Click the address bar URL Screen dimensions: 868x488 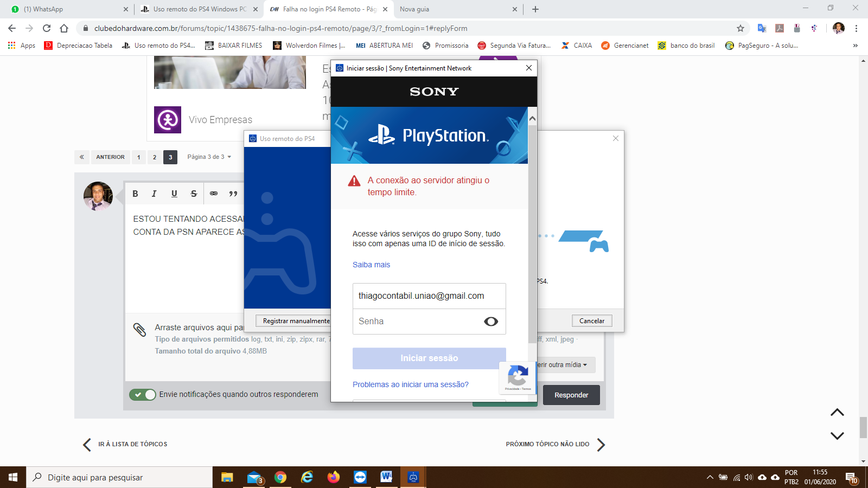[x=280, y=28]
